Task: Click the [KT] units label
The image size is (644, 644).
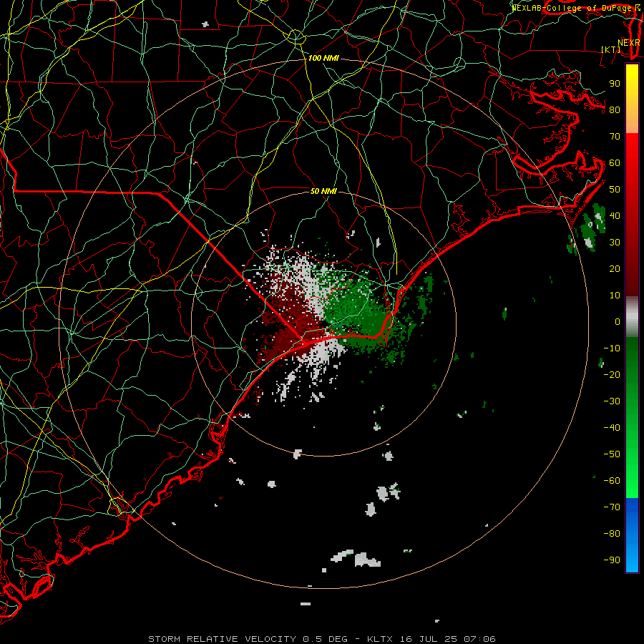Action: tap(611, 49)
